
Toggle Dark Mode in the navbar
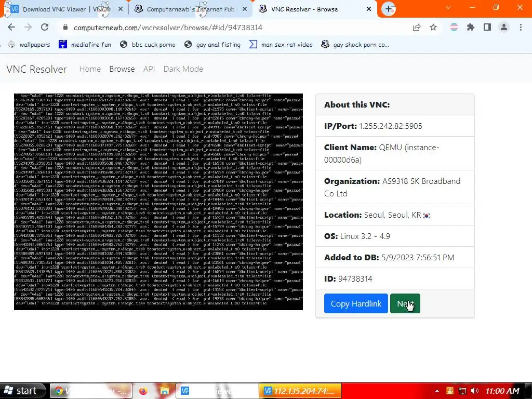click(183, 69)
